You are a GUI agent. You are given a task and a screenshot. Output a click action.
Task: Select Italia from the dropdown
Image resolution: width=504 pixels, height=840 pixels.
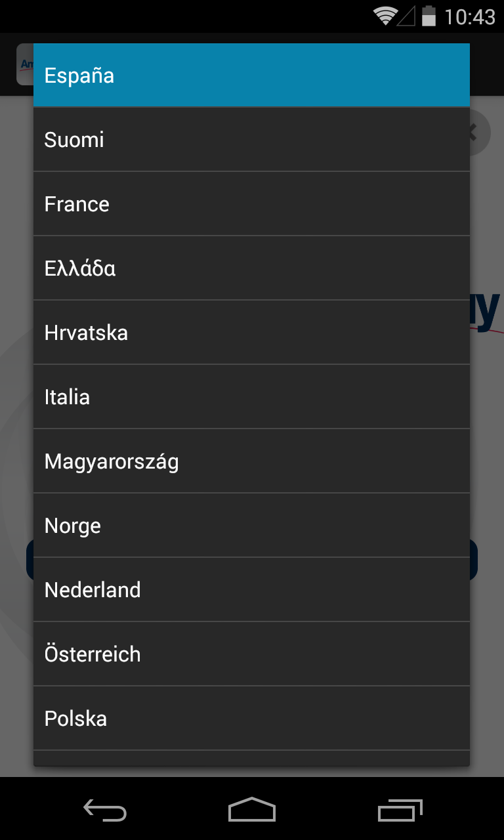[x=251, y=396]
